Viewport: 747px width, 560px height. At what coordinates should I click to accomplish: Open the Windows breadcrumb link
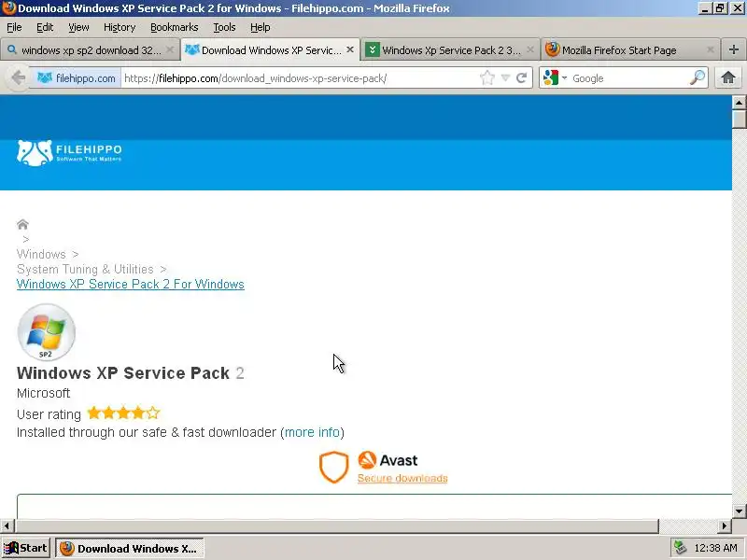click(41, 254)
